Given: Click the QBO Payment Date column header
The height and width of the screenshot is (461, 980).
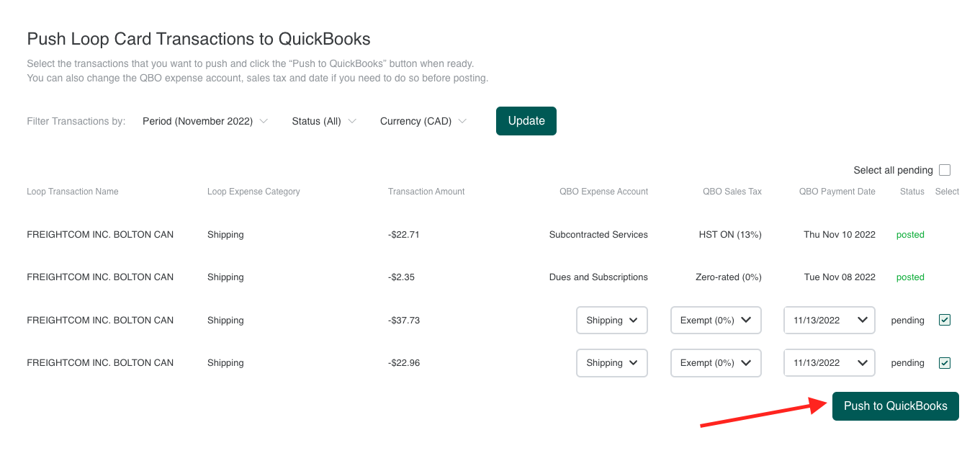Looking at the screenshot, I should [x=837, y=192].
